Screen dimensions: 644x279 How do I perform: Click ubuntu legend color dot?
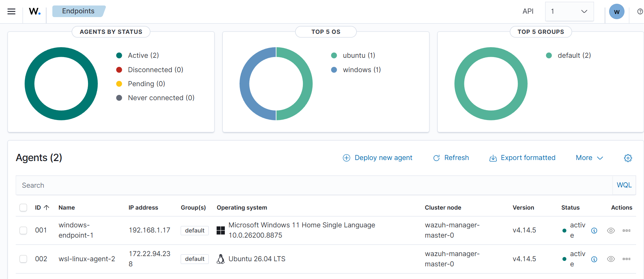(x=334, y=55)
